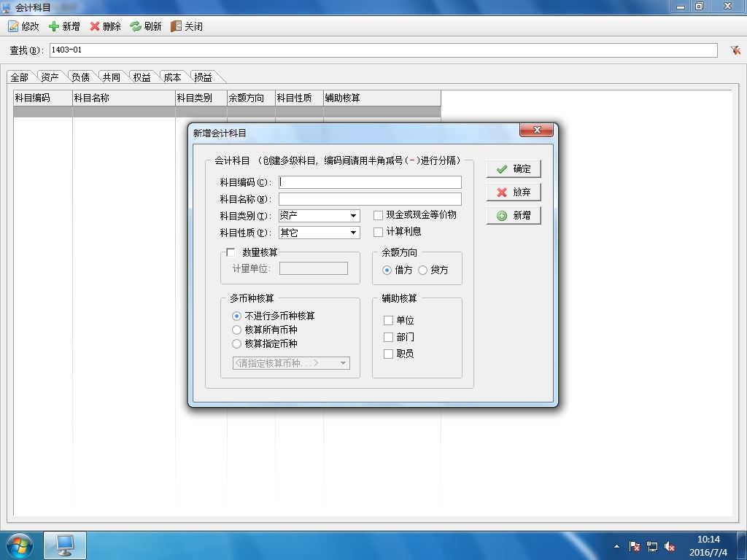747x560 pixels.
Task: Click the 科目类别 column header
Action: click(x=201, y=98)
